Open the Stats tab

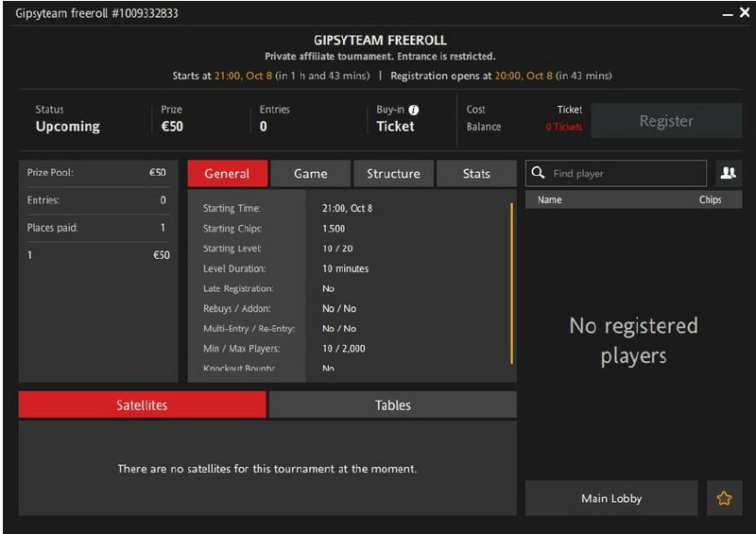[x=476, y=174]
